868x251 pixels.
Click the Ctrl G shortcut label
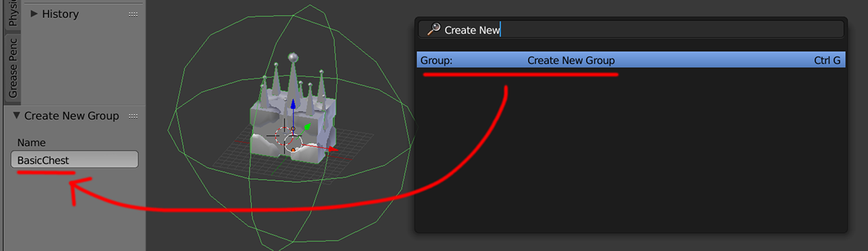(827, 60)
